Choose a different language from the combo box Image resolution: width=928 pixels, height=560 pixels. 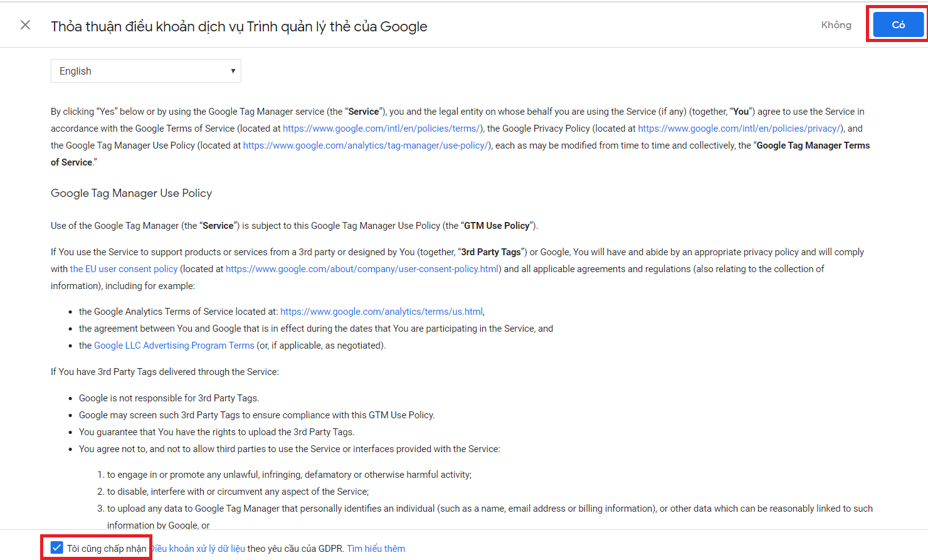(145, 71)
